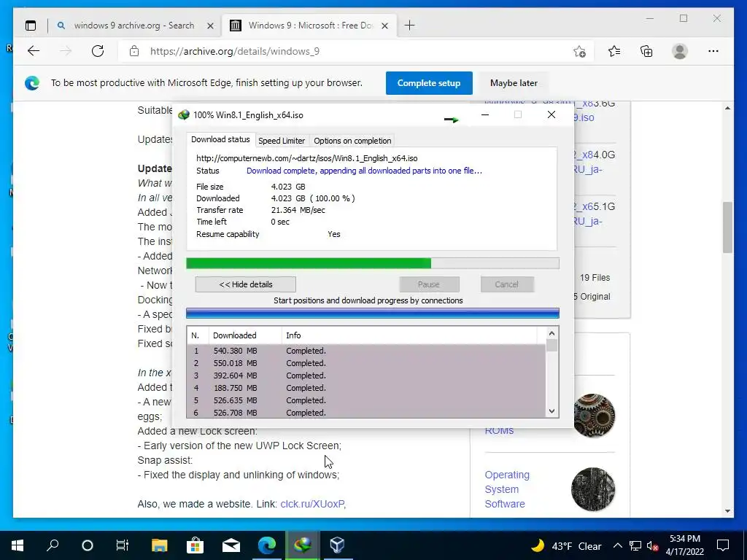
Task: Open Microsoft Store from the taskbar
Action: click(196, 545)
